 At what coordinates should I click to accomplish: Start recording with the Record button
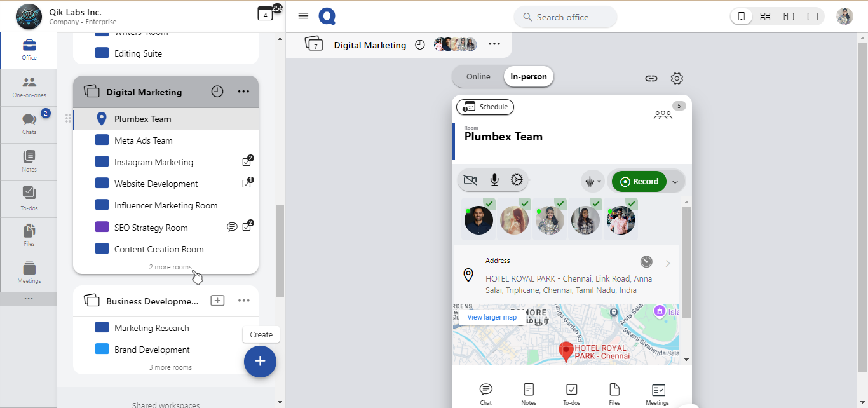(639, 182)
